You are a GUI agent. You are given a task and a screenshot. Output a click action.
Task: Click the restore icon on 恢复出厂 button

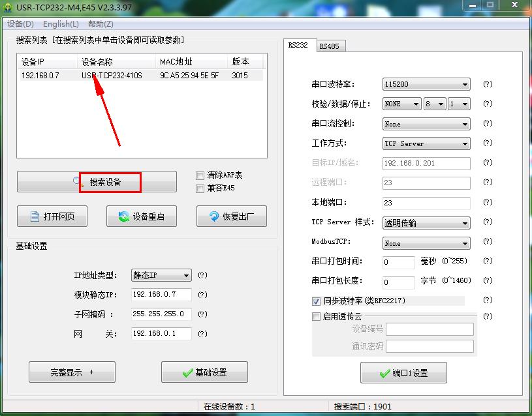[x=214, y=216]
